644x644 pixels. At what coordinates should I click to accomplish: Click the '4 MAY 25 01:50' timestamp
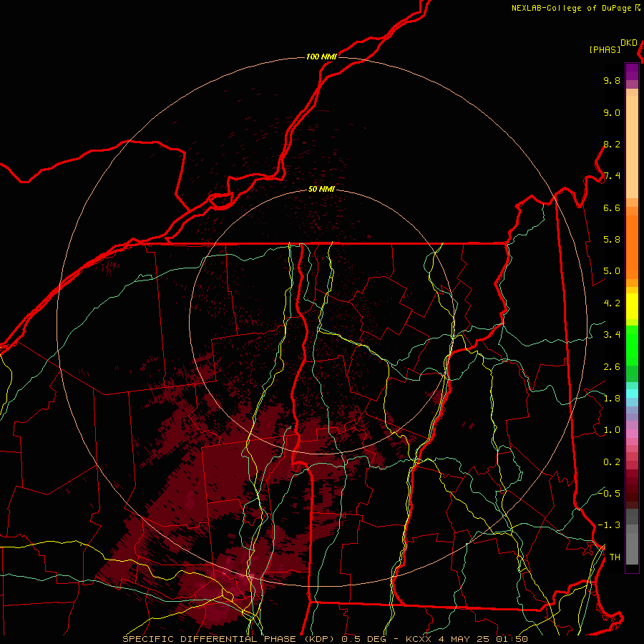click(x=484, y=639)
